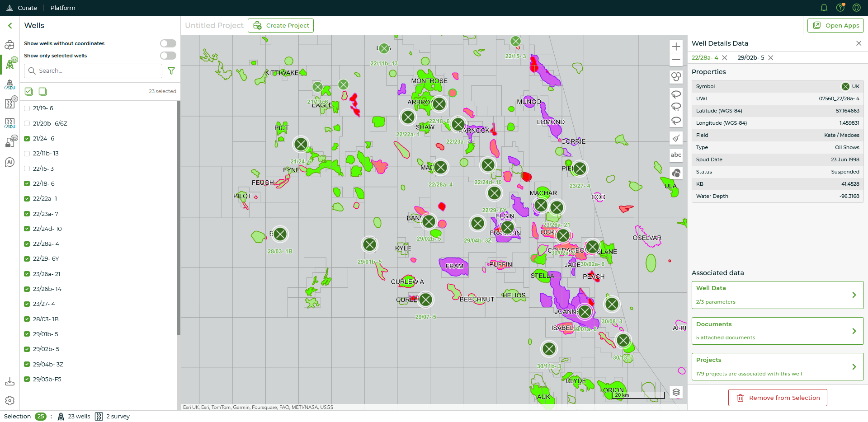Viewport: 868px width, 422px height.
Task: Open the seismic survey icon with 2 badge
Action: [10, 103]
